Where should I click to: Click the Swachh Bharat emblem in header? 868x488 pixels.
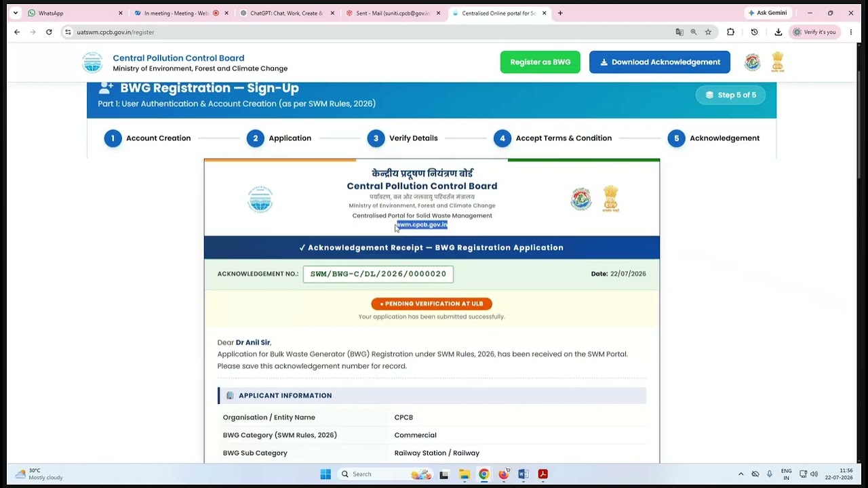[753, 62]
